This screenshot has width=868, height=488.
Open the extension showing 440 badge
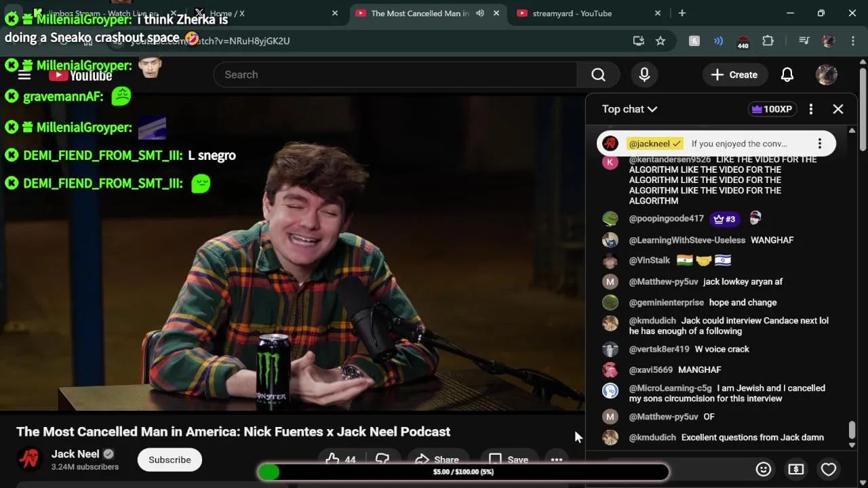click(x=743, y=41)
